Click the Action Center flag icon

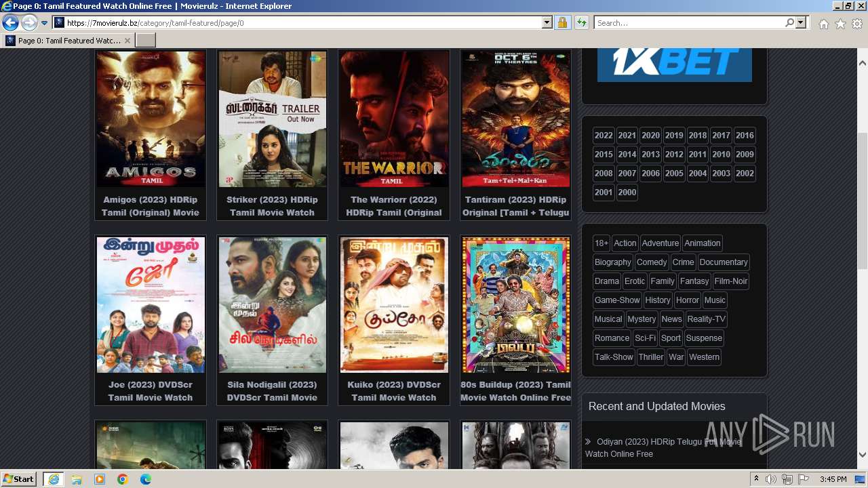(x=804, y=479)
